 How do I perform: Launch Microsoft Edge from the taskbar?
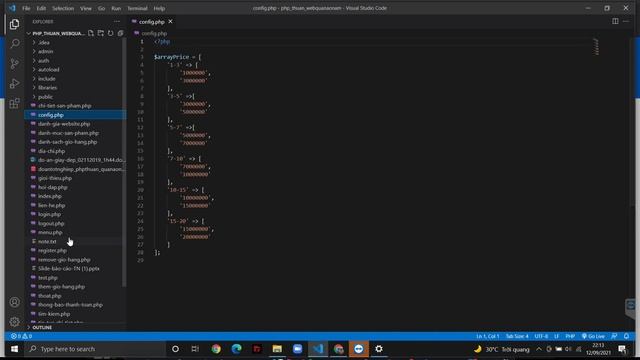point(236,349)
